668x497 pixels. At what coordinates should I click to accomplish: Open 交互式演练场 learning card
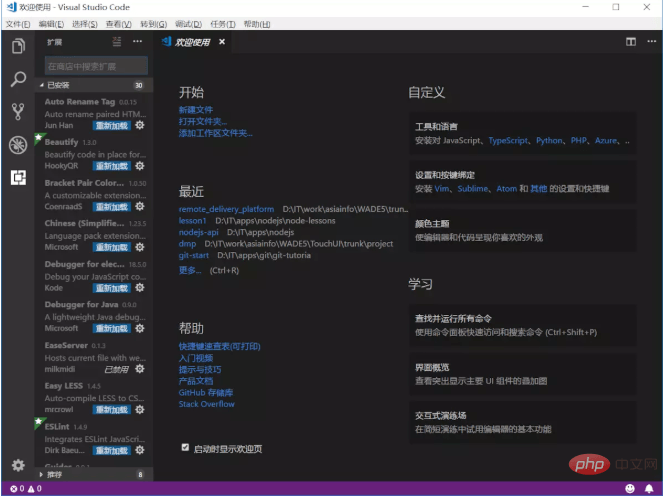tap(523, 422)
